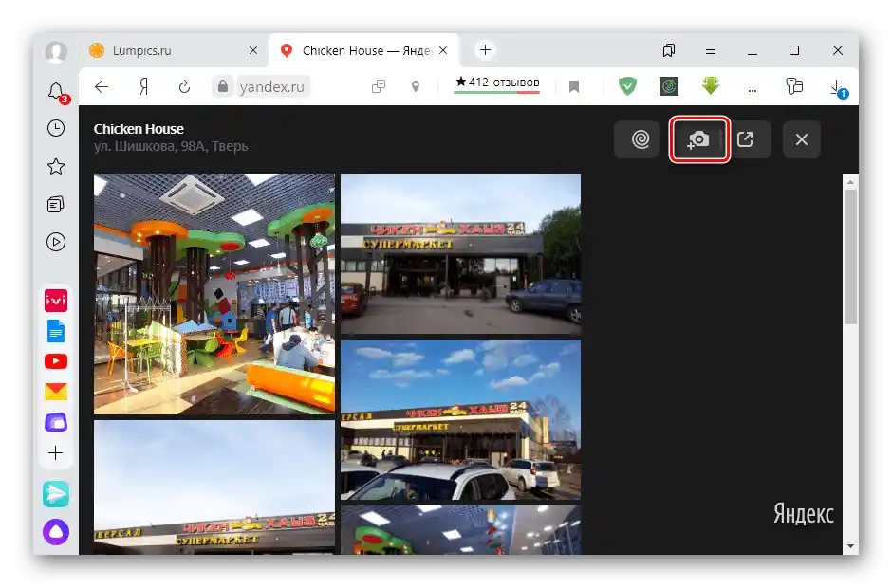Open the profile avatar icon
The image size is (892, 588).
[56, 52]
